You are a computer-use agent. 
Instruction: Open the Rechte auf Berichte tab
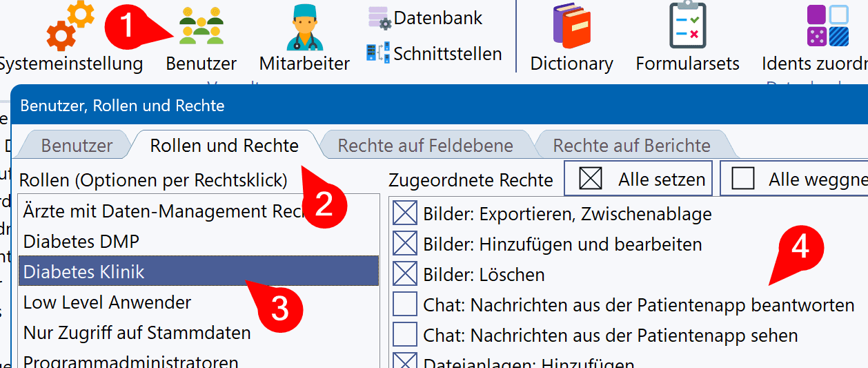[631, 146]
